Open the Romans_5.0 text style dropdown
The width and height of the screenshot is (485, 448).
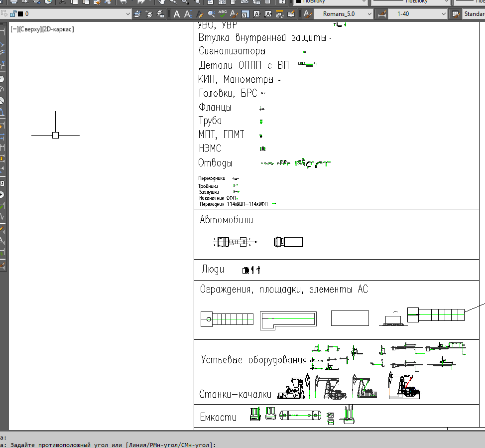(344, 14)
